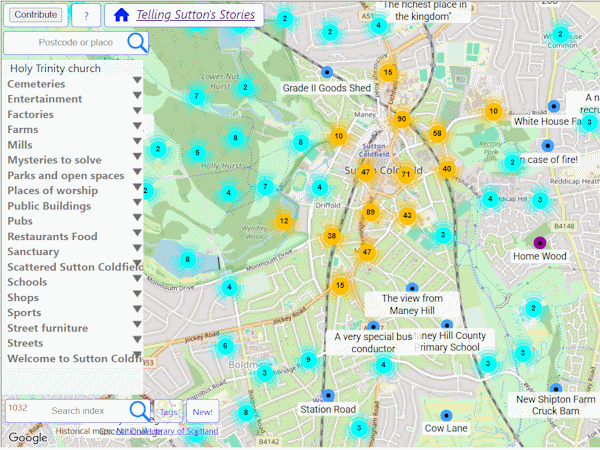Image resolution: width=600 pixels, height=450 pixels.
Task: Click the postcode search magnifier icon
Action: coord(137,42)
